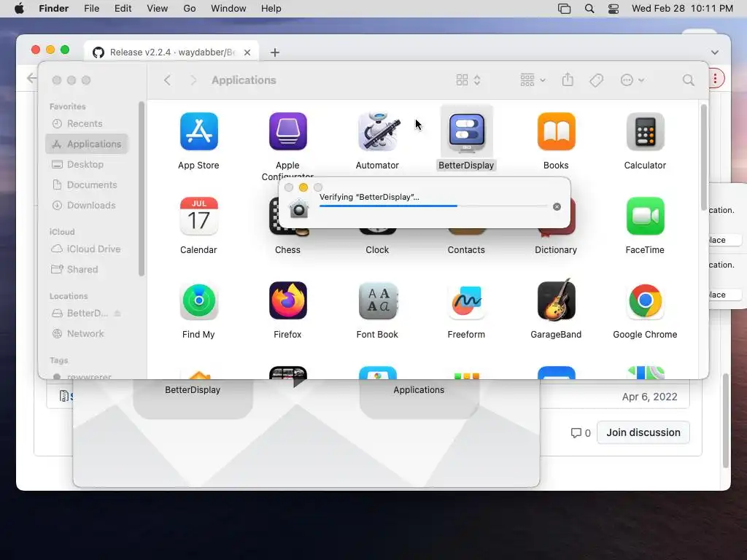
Task: Click the Contacts app label
Action: coord(466,250)
